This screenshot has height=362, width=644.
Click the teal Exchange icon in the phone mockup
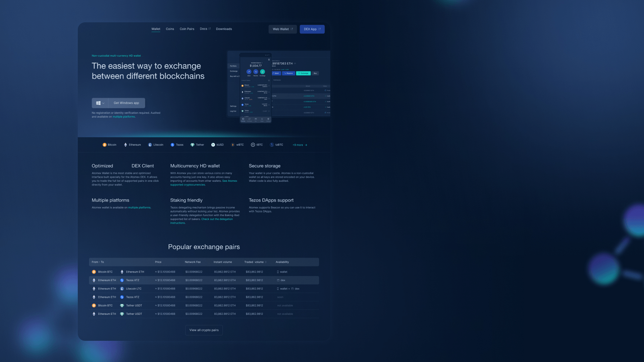tap(262, 72)
